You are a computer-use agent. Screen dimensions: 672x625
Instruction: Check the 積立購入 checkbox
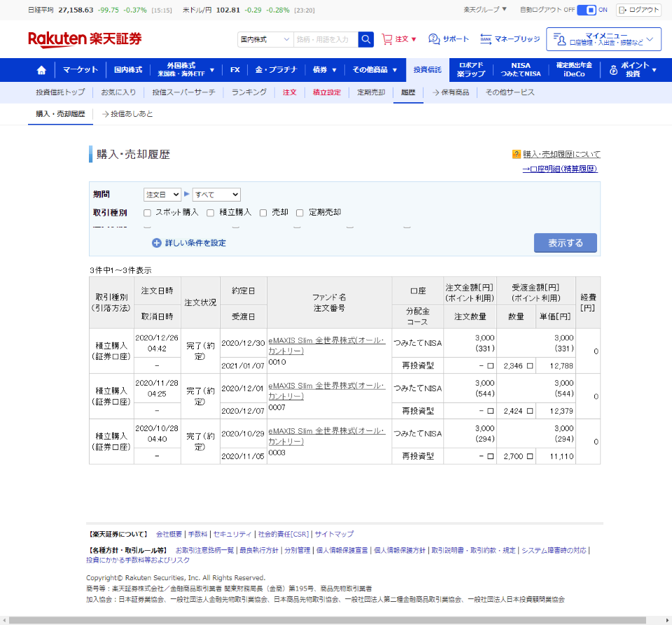click(211, 213)
